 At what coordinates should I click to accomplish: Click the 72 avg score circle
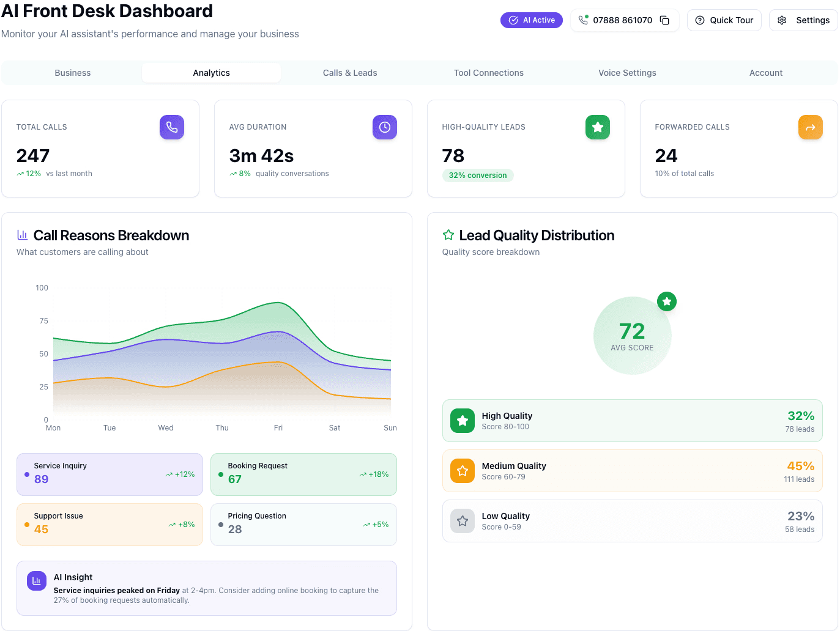pos(633,336)
